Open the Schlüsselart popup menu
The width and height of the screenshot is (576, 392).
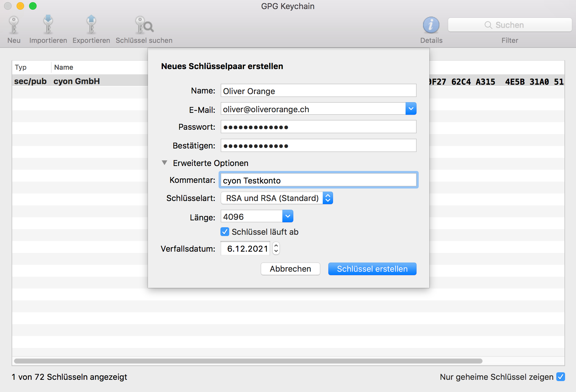pyautogui.click(x=277, y=198)
